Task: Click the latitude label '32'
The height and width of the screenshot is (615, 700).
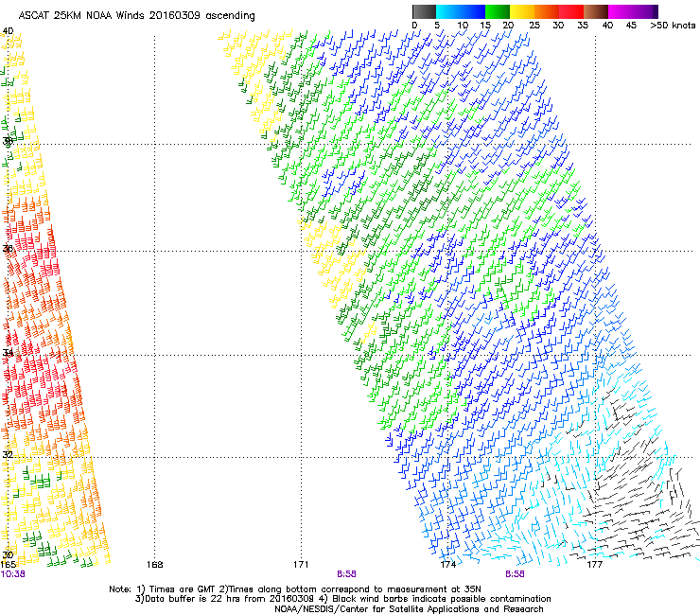Action: 8,454
